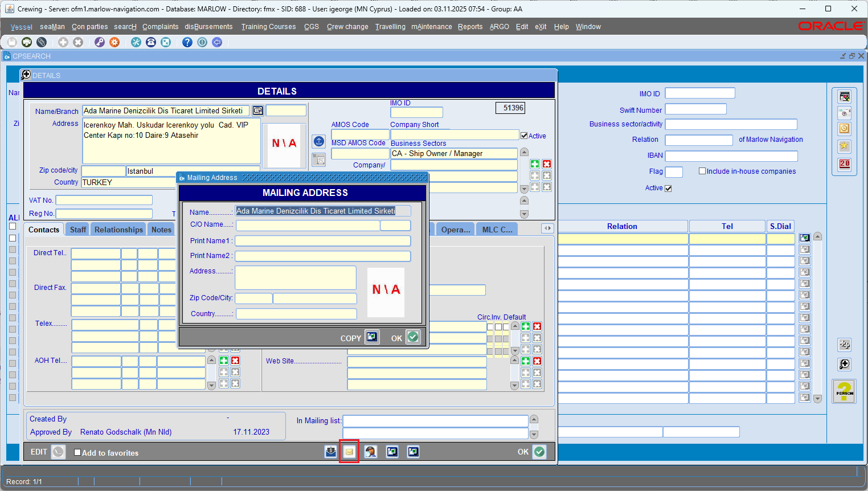Uncheck the Active checkbox beside Company Short
This screenshot has height=491, width=868.
tap(524, 136)
